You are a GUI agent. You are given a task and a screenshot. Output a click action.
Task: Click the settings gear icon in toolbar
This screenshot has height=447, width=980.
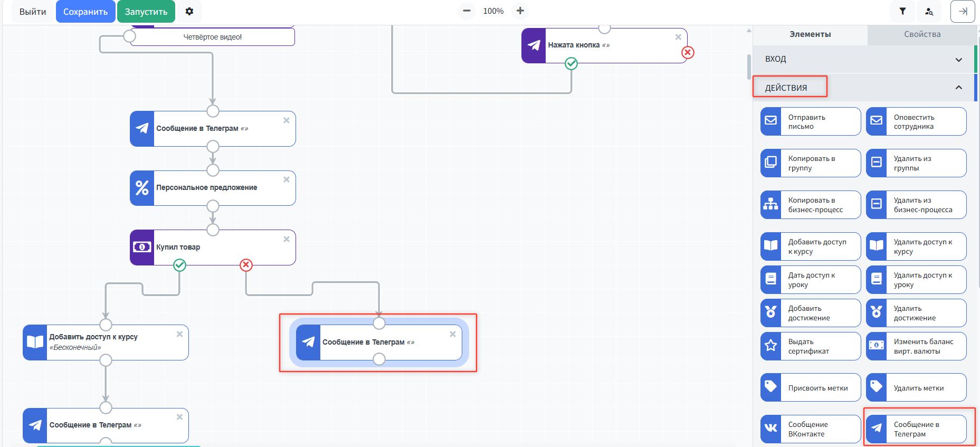pyautogui.click(x=189, y=12)
